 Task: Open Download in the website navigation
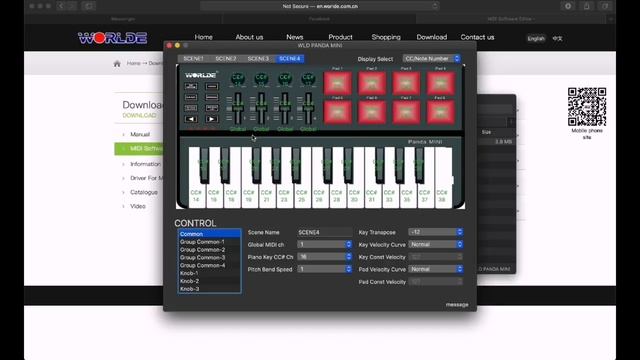click(x=432, y=37)
